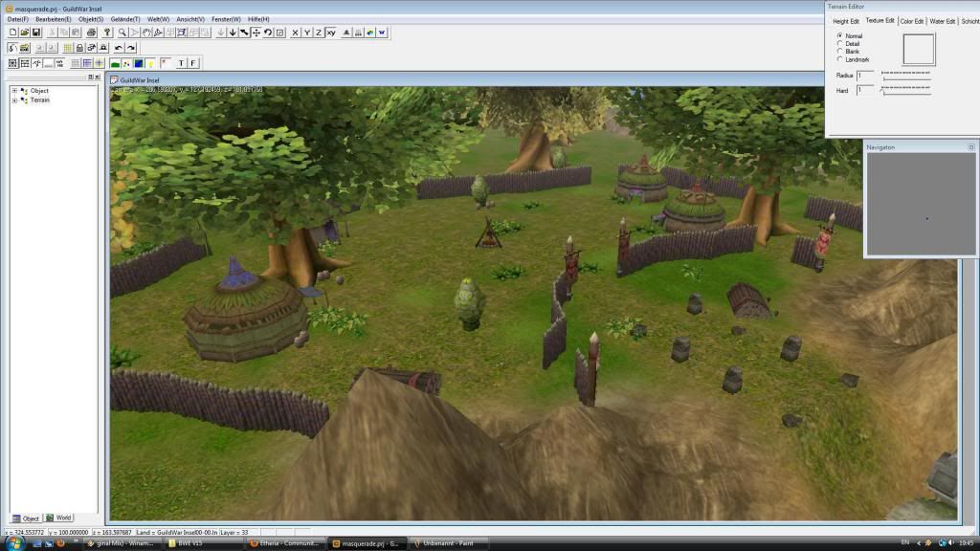Adjust the Hard slider
Image resolution: width=980 pixels, height=551 pixels.
[906, 91]
